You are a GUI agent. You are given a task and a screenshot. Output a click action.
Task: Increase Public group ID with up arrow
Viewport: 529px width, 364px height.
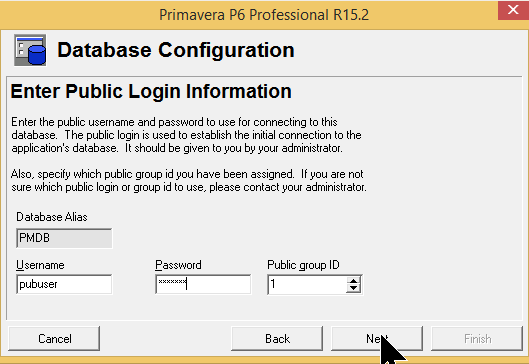(353, 281)
